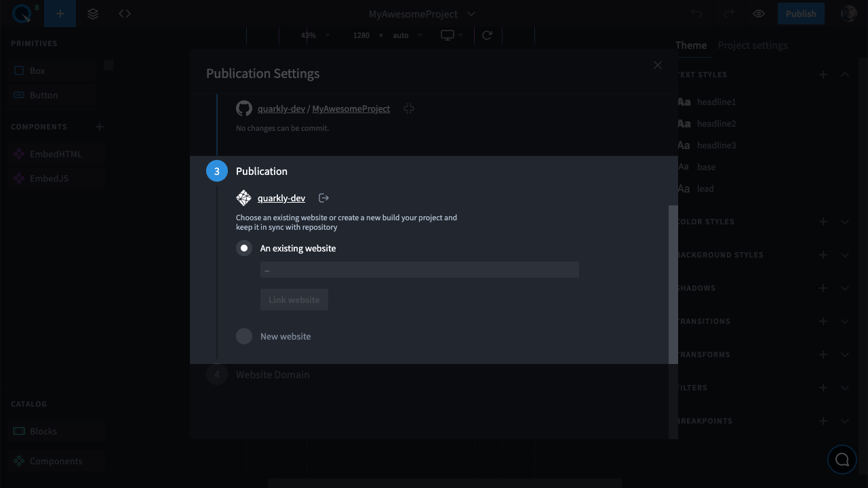The height and width of the screenshot is (488, 868).
Task: Click the GitHub logo icon
Action: [x=244, y=108]
